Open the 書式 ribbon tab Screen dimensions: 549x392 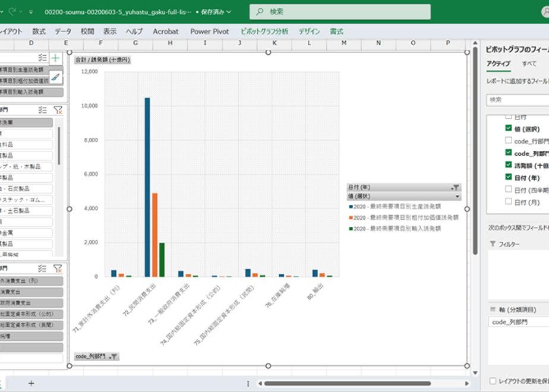pyautogui.click(x=336, y=31)
